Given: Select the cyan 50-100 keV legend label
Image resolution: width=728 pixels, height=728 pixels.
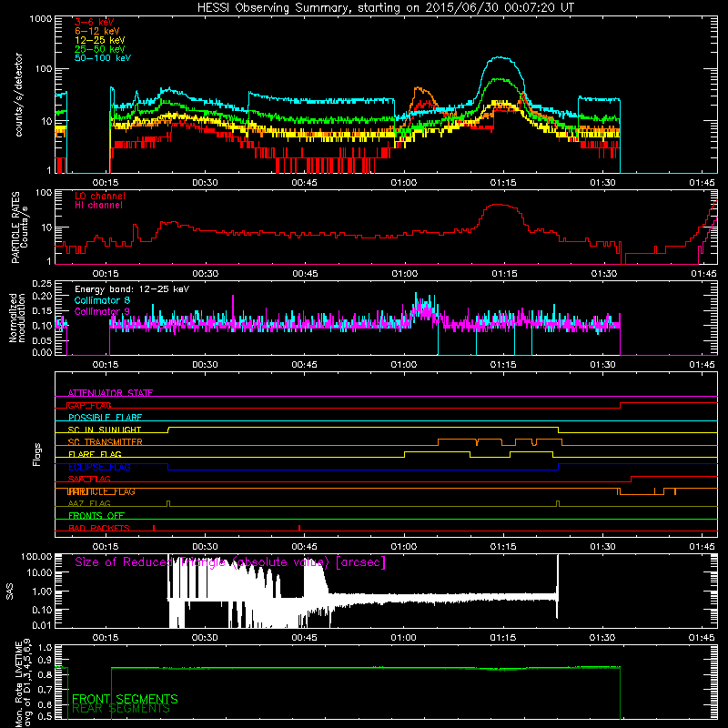Looking at the screenshot, I should point(103,58).
